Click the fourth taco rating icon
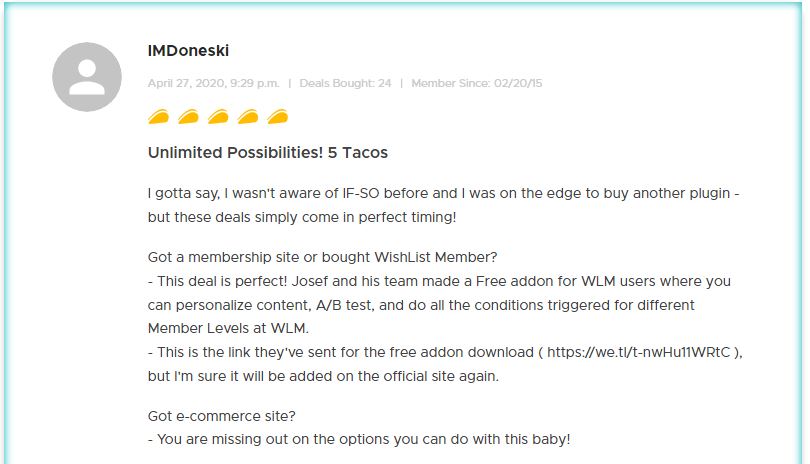Image resolution: width=810 pixels, height=464 pixels. pos(248,117)
